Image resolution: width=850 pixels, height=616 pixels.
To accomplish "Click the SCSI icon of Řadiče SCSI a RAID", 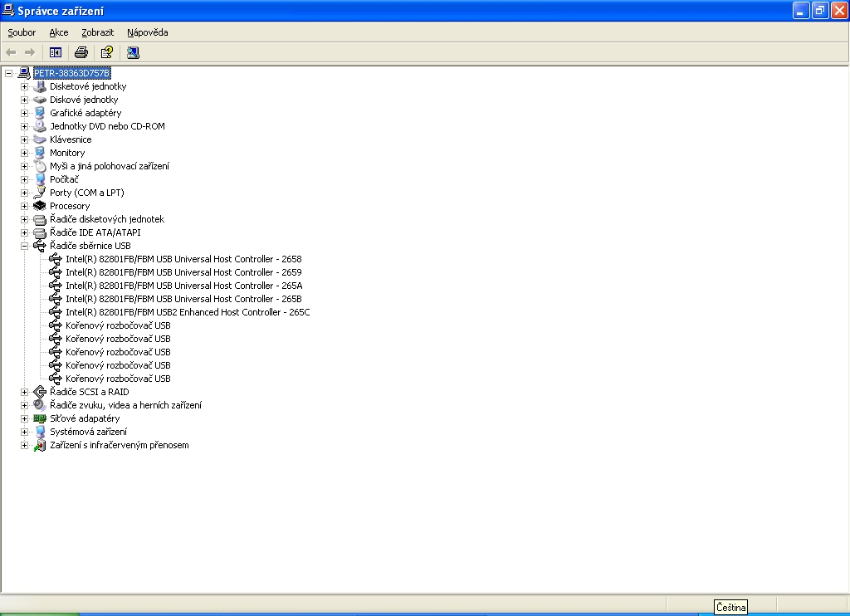I will (40, 392).
